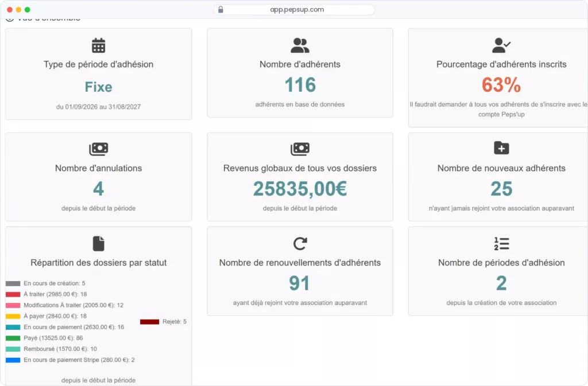Viewport: 588px width, 386px height.
Task: Click the legend text 'À traiter (2985.00 €): 18'
Action: click(x=55, y=294)
